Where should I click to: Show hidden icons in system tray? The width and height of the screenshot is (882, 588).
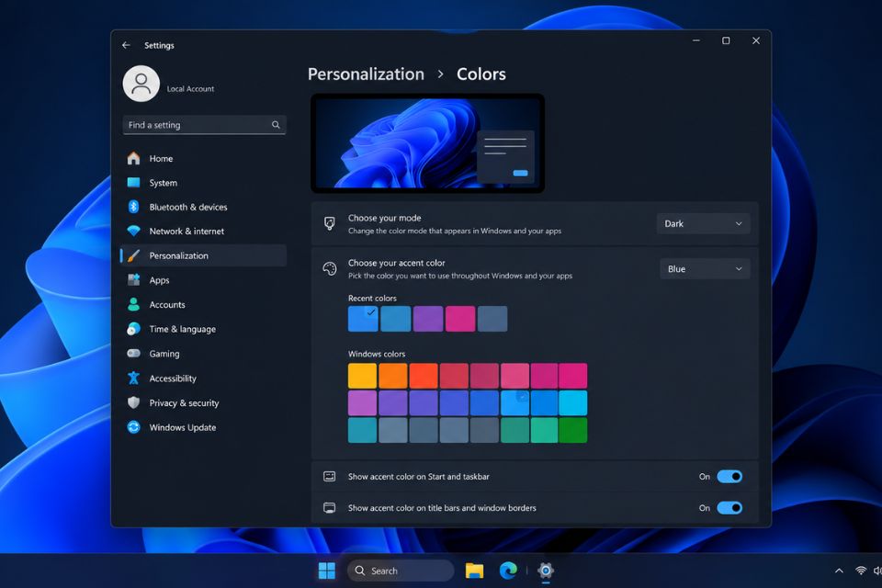pyautogui.click(x=839, y=571)
